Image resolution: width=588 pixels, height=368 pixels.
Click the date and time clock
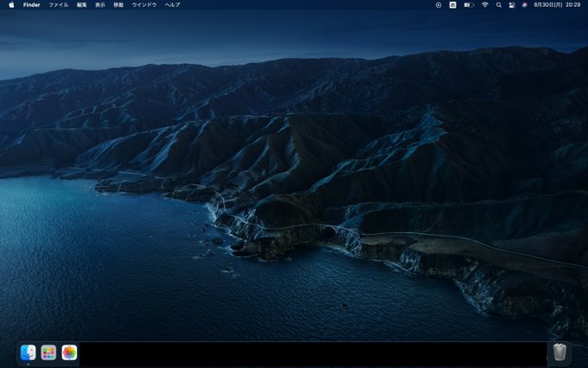point(557,5)
